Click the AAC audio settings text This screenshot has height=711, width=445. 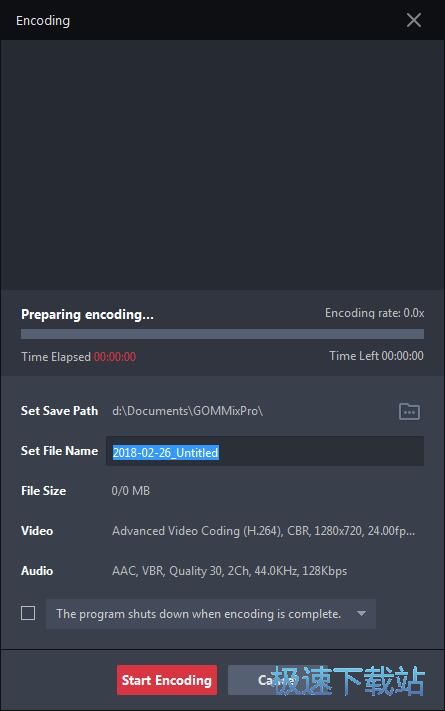point(229,570)
